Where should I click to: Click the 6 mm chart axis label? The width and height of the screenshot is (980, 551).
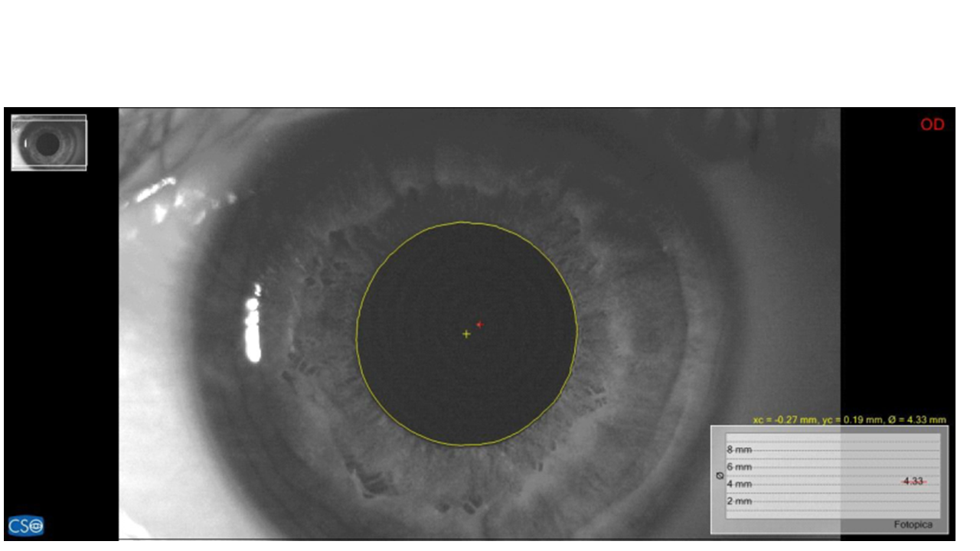[x=740, y=467]
